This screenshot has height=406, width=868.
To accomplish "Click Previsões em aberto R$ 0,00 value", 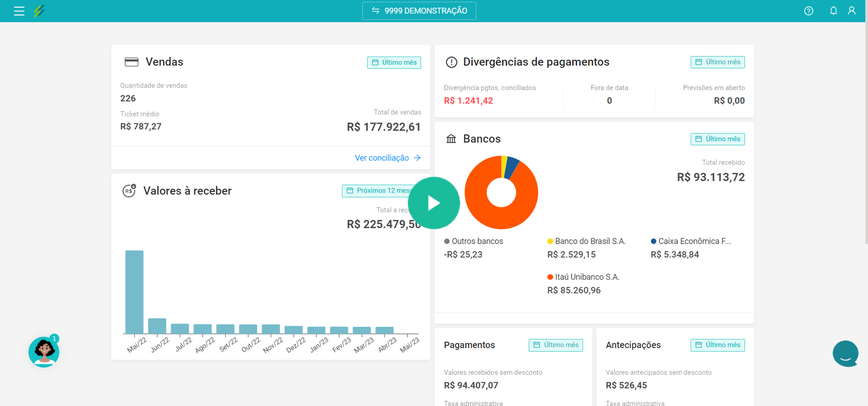I will pos(729,101).
